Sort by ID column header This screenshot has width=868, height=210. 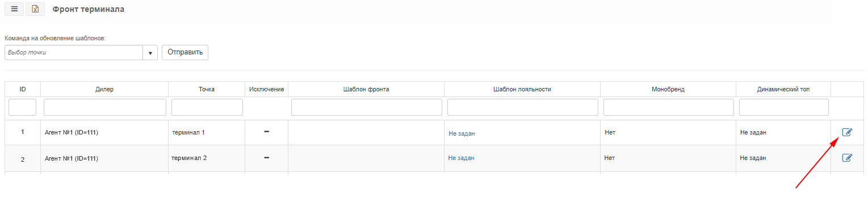click(x=23, y=89)
